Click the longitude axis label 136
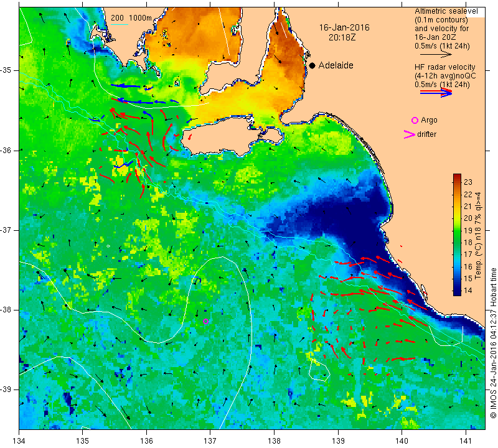This screenshot has width=498, height=448. tap(146, 441)
